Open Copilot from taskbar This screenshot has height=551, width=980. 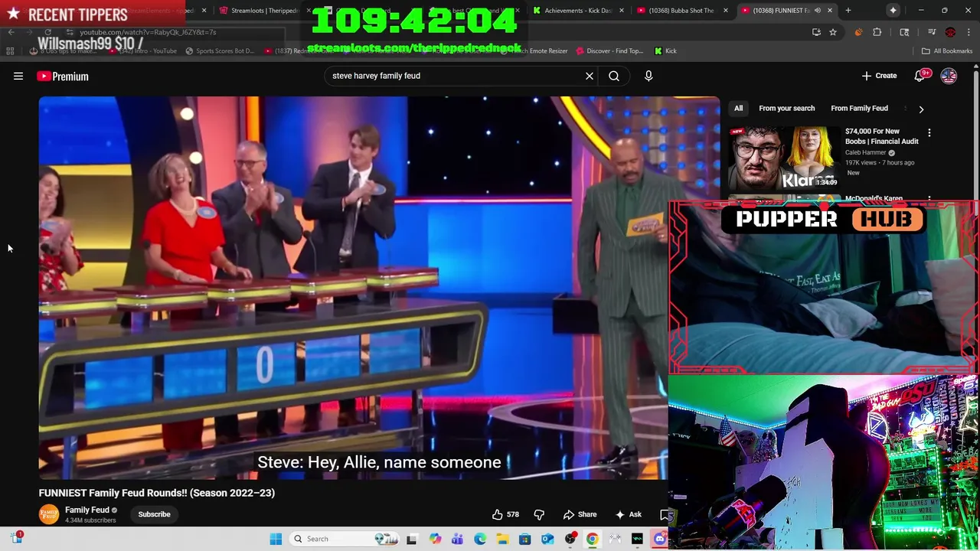435,539
